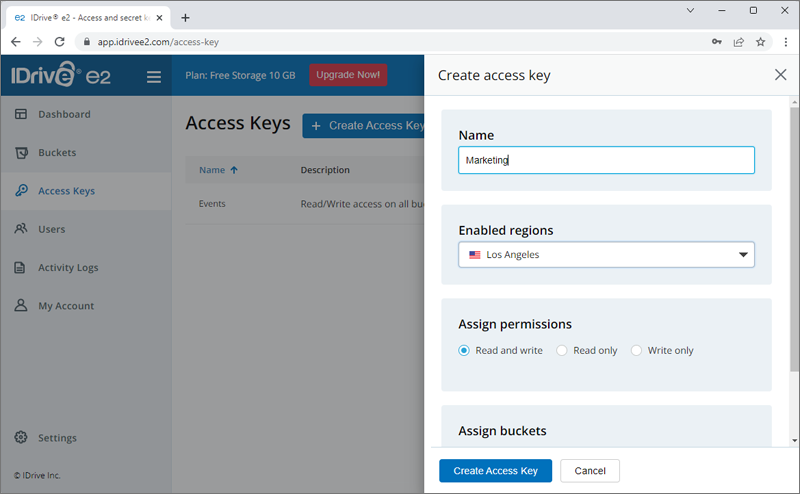Image resolution: width=800 pixels, height=494 pixels.
Task: Select Read and write permission
Action: click(x=463, y=350)
